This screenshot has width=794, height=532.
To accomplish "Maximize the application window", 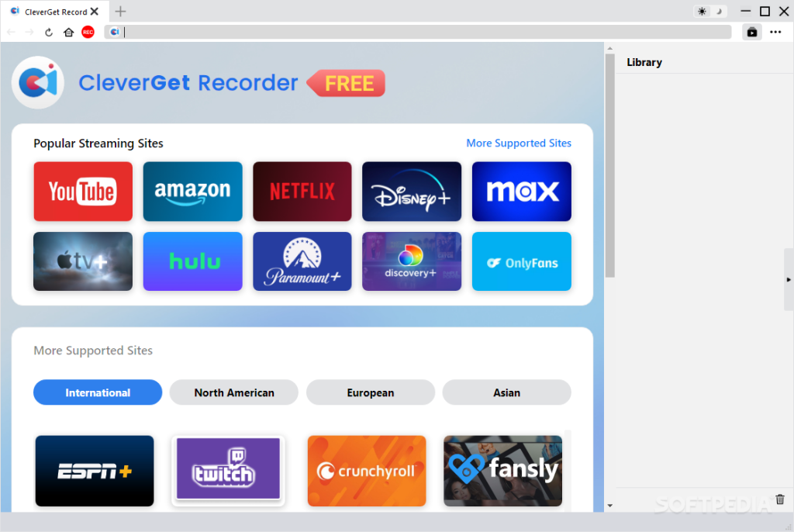I will (x=765, y=11).
